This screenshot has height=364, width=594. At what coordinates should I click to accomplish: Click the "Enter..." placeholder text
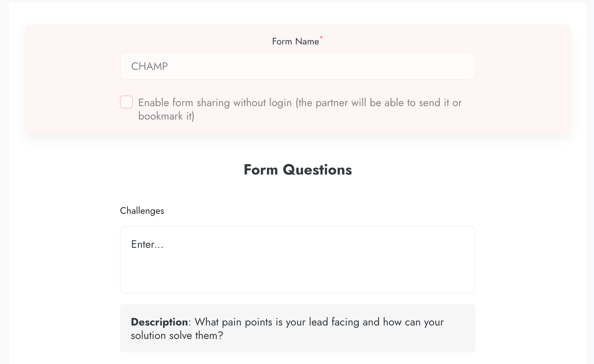point(147,244)
